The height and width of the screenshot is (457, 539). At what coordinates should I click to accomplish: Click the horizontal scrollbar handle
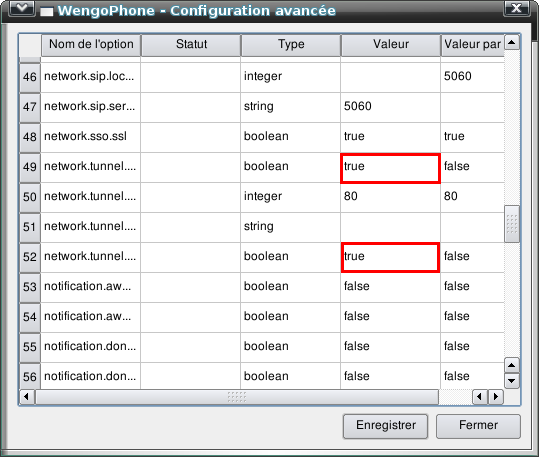point(237,396)
